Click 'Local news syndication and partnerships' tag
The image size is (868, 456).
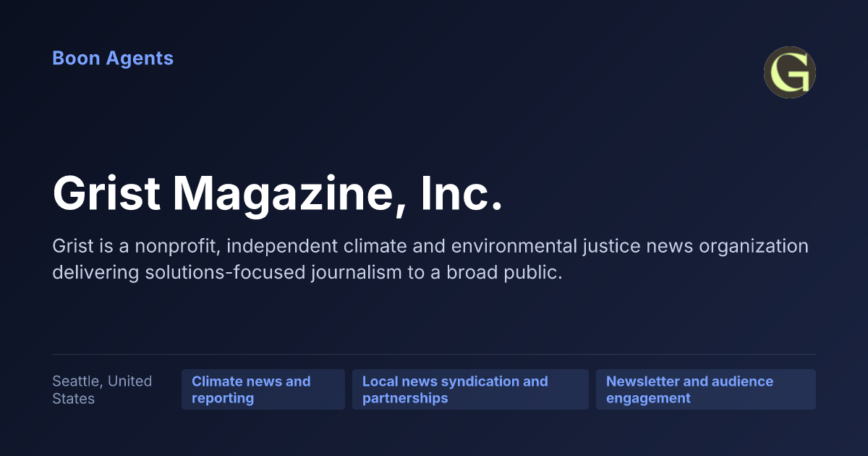470,389
